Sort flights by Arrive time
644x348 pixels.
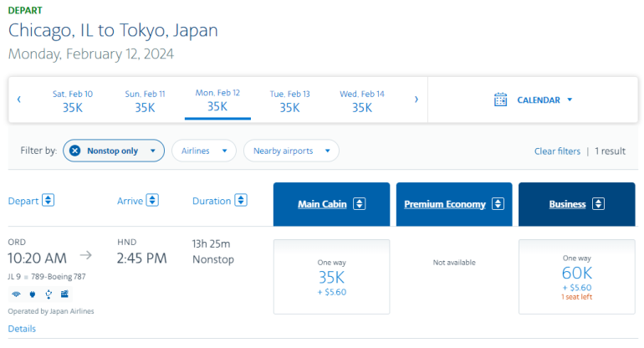[x=152, y=200]
